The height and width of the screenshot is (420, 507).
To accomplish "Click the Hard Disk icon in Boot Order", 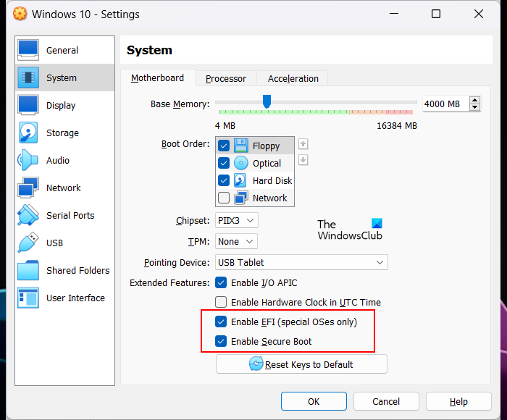I will [240, 180].
